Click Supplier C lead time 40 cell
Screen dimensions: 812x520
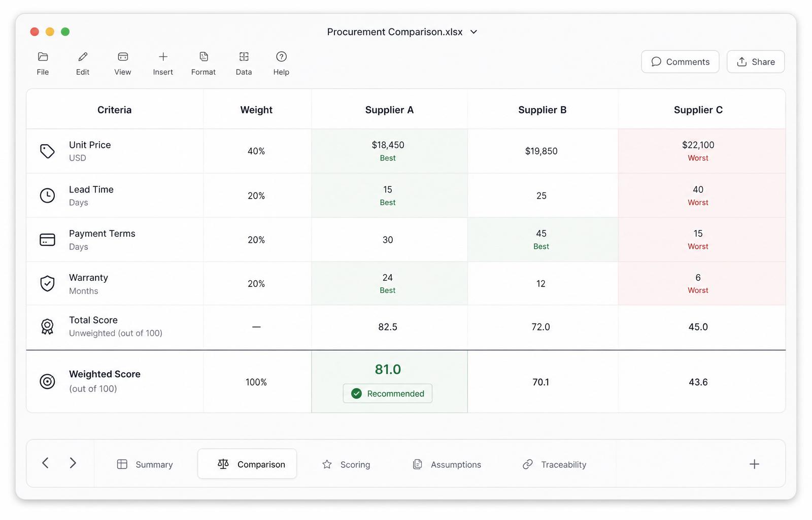click(702, 196)
